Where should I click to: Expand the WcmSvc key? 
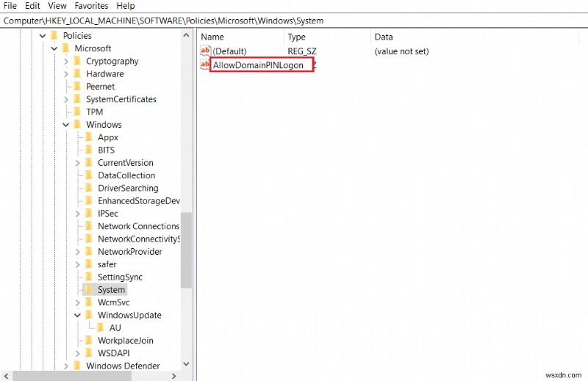(x=78, y=302)
